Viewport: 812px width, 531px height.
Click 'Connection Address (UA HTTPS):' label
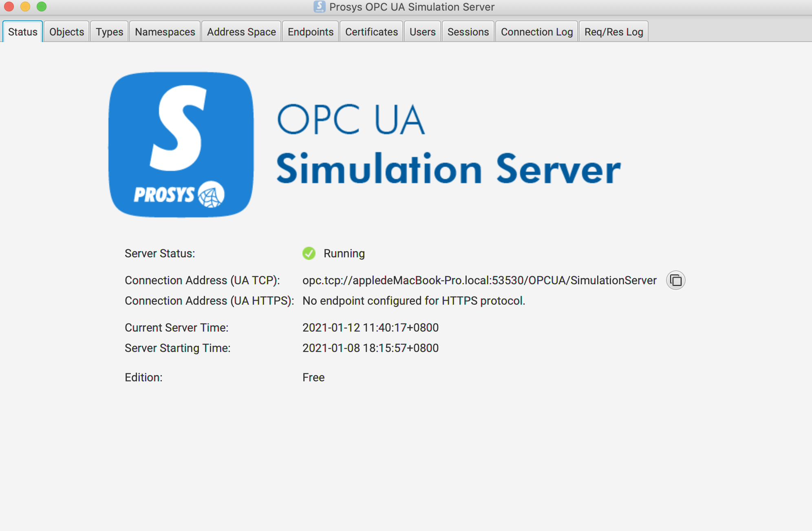pyautogui.click(x=210, y=301)
